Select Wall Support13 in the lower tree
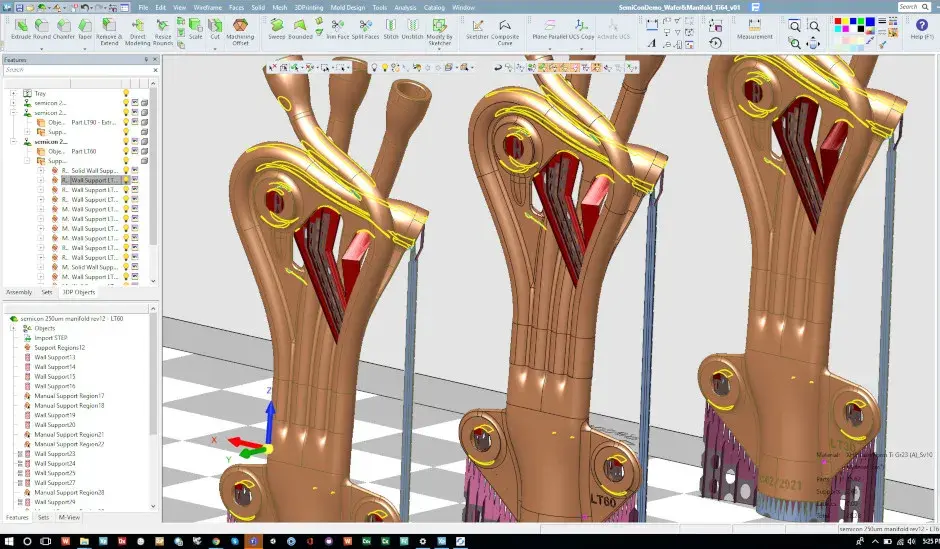This screenshot has width=940, height=549. pyautogui.click(x=54, y=357)
